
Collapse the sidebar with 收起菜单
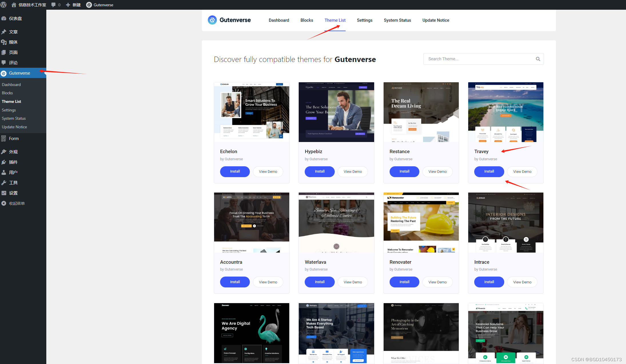pos(17,203)
